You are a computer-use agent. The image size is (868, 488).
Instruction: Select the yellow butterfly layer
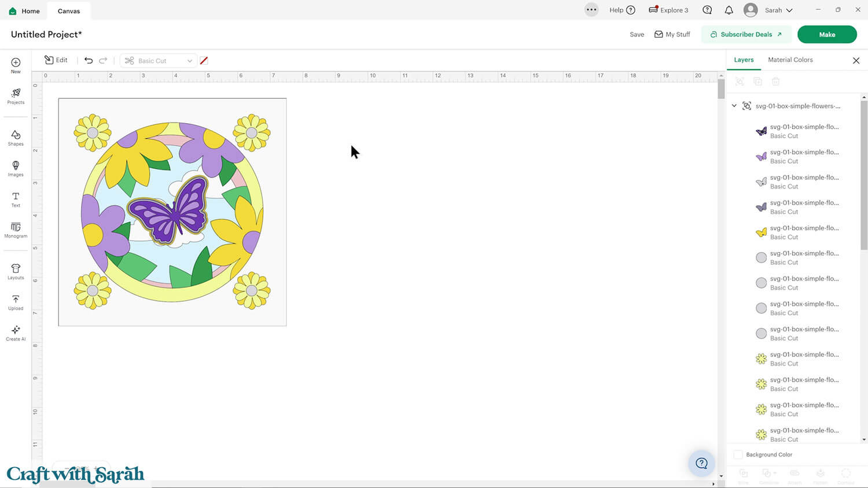click(x=797, y=232)
